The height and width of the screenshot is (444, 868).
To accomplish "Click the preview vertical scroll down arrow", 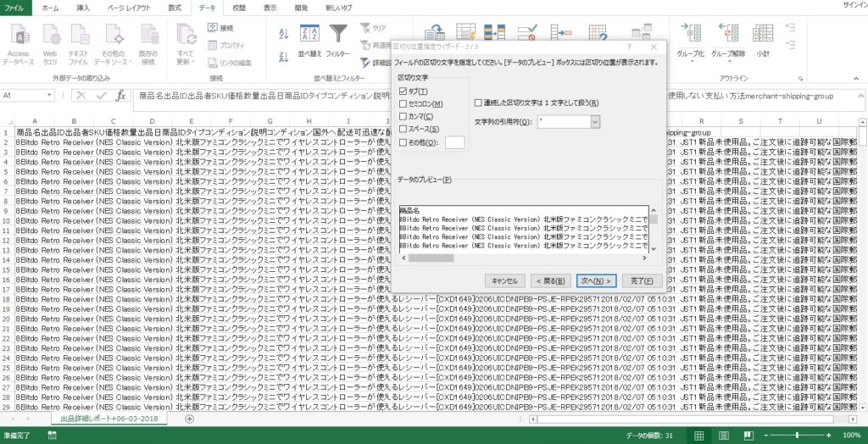I will pyautogui.click(x=654, y=248).
